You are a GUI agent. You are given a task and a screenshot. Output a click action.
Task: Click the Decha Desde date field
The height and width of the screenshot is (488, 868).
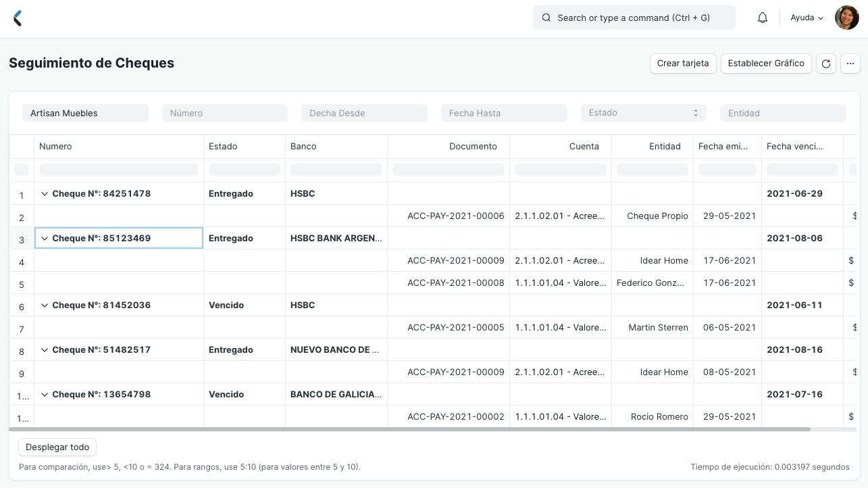click(x=364, y=113)
